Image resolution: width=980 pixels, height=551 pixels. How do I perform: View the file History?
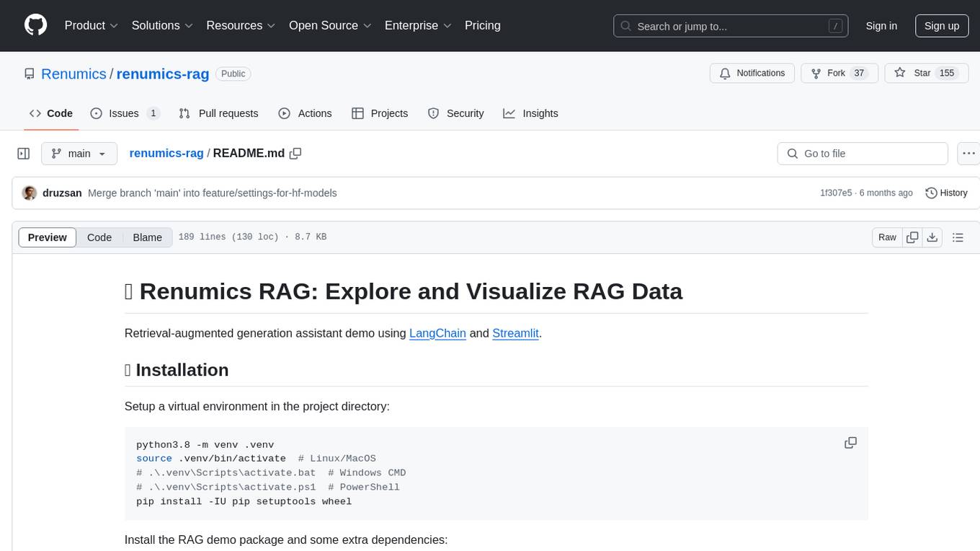(x=946, y=193)
